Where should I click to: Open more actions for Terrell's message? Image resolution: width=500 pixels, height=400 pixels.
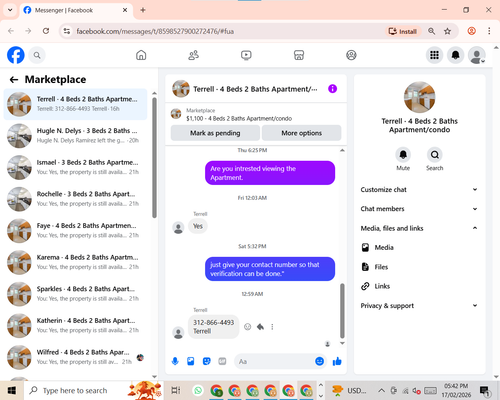pos(272,327)
